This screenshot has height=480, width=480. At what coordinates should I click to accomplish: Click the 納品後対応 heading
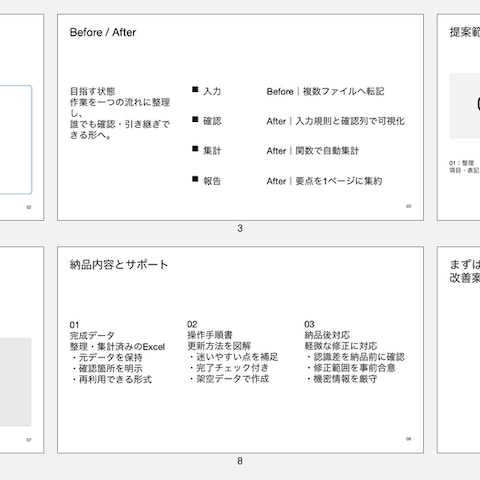[x=327, y=335]
